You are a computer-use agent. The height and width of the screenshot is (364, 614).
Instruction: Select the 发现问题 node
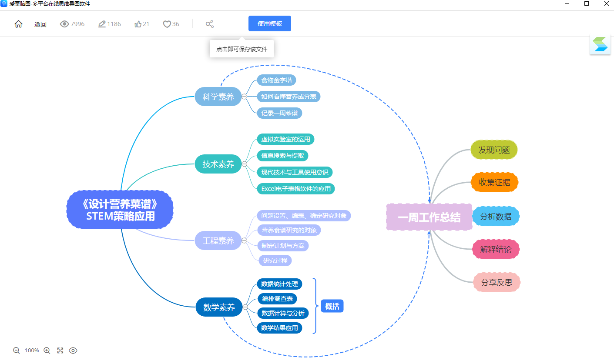(494, 150)
